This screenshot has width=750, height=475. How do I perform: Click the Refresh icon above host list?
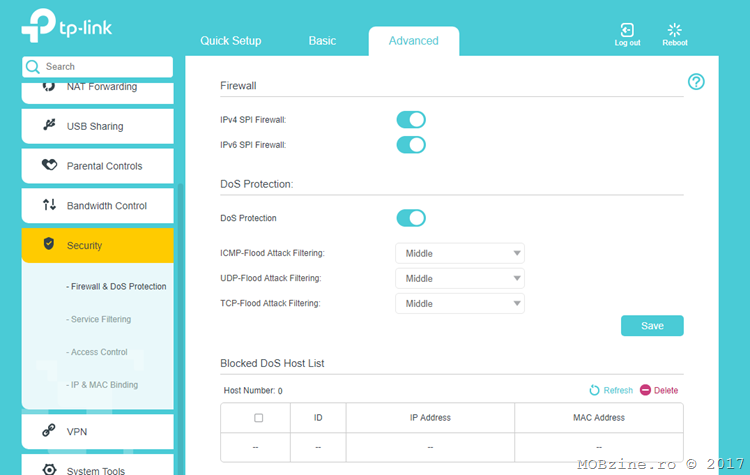click(595, 390)
